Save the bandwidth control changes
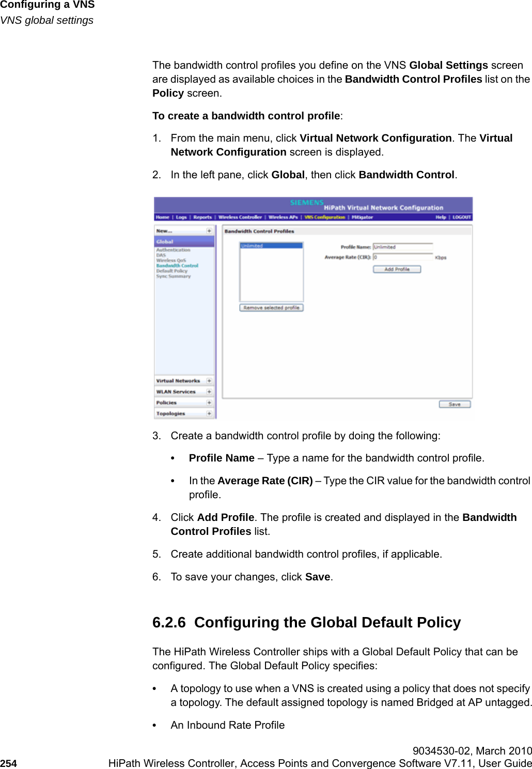 tap(453, 404)
